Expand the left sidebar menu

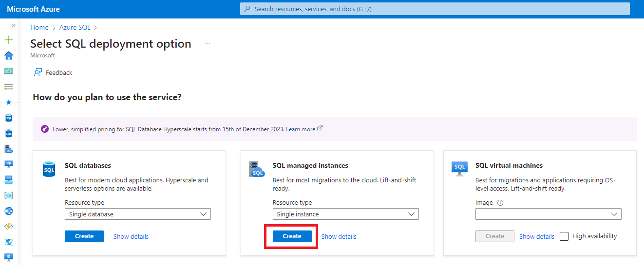(x=14, y=25)
